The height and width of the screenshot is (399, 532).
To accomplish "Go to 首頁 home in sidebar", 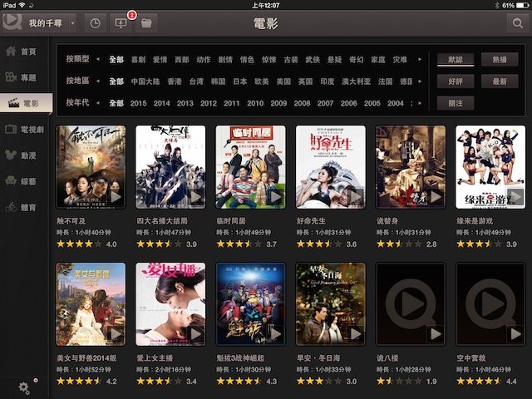I will (x=23, y=52).
